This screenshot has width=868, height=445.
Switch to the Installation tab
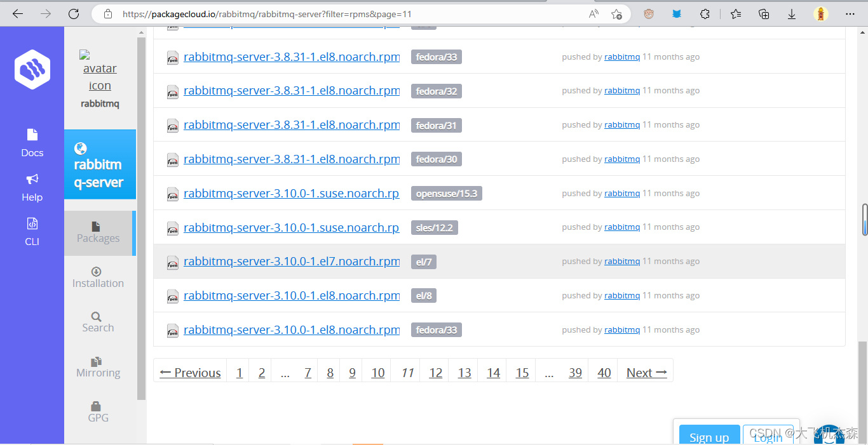[x=98, y=277]
